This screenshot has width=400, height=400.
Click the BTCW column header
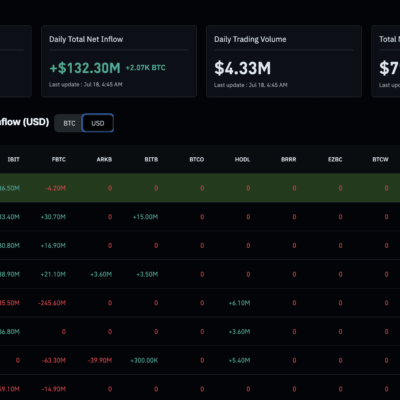(380, 159)
